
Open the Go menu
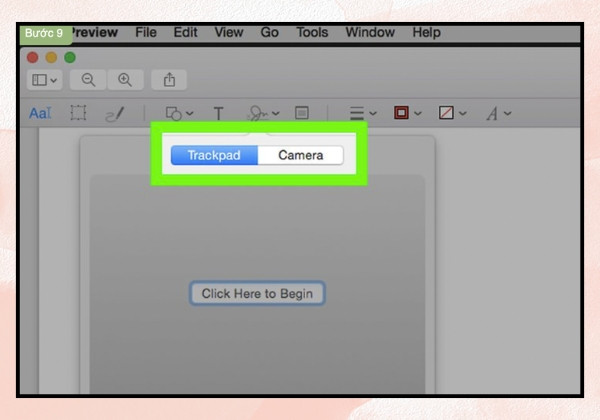269,33
